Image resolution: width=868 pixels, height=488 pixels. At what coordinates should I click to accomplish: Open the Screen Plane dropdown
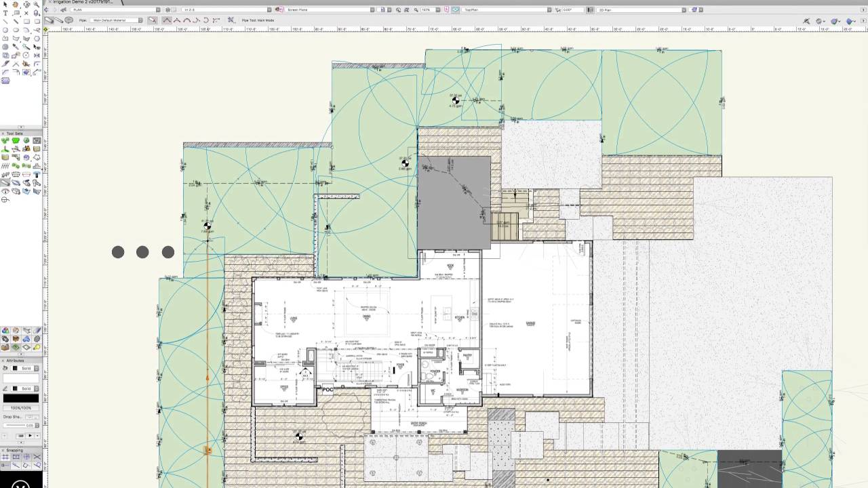pos(330,9)
